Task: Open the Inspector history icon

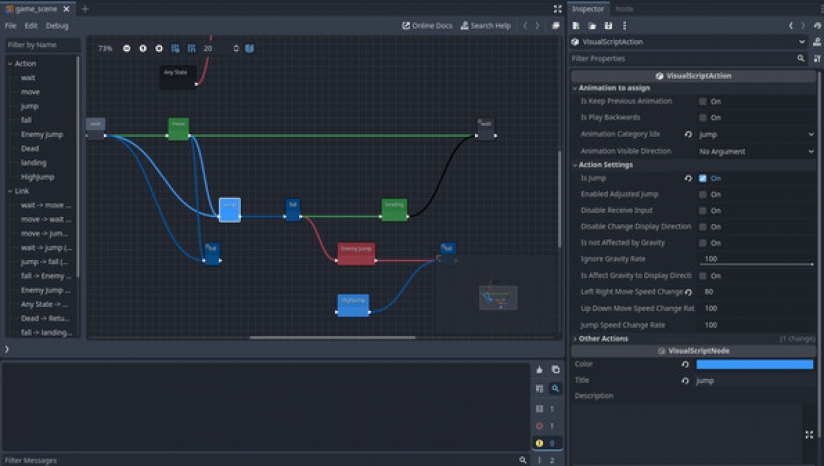Action: pyautogui.click(x=817, y=25)
